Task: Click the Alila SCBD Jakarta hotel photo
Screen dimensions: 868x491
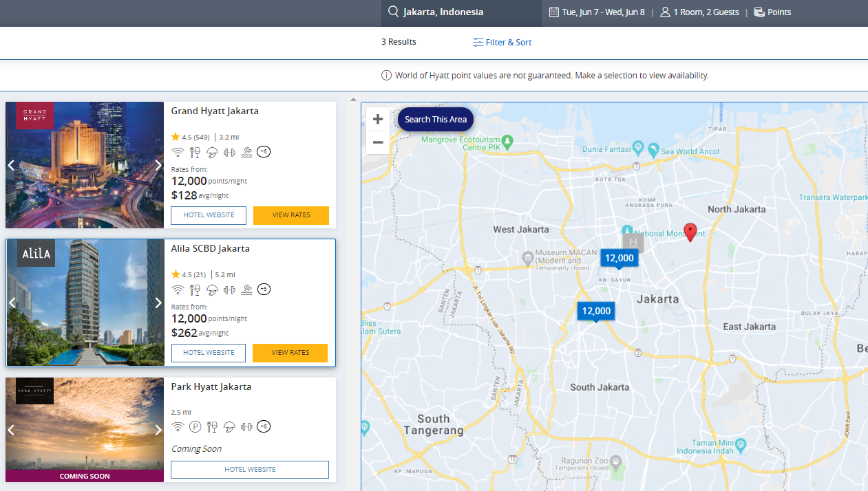Action: pyautogui.click(x=85, y=303)
